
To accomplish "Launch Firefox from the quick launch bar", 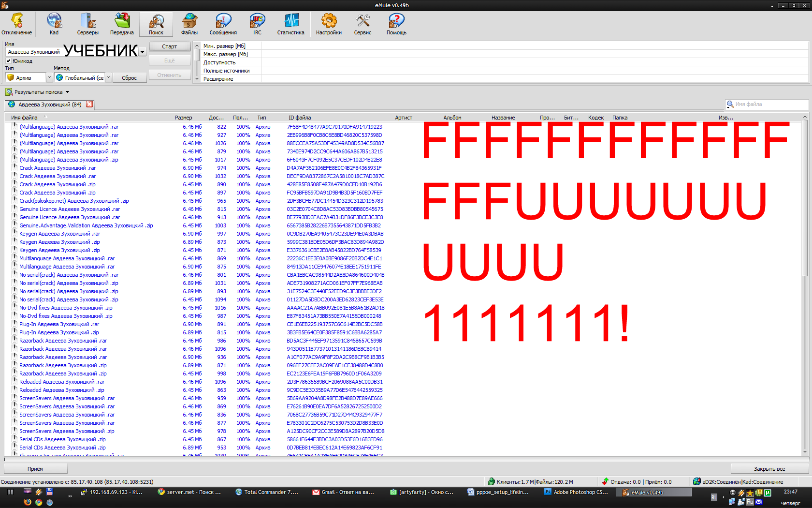I will 28,502.
